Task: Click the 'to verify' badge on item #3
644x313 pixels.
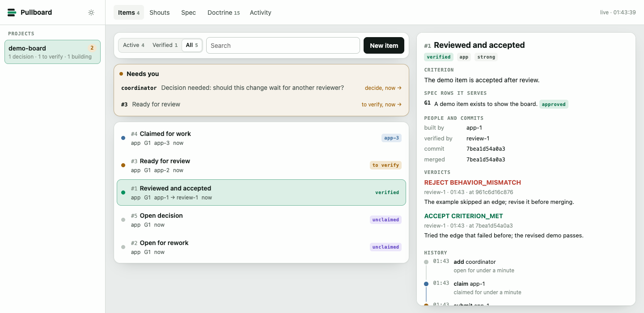Action: pos(386,165)
